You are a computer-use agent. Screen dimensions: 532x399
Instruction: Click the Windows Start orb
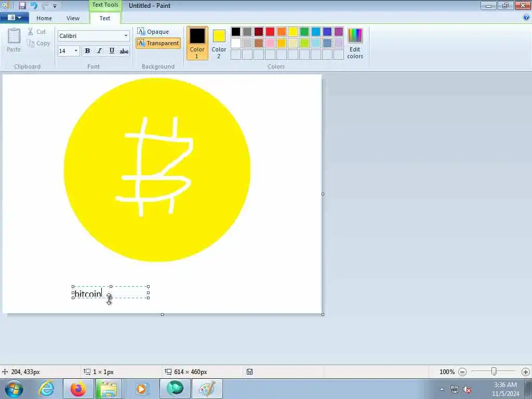point(14,389)
